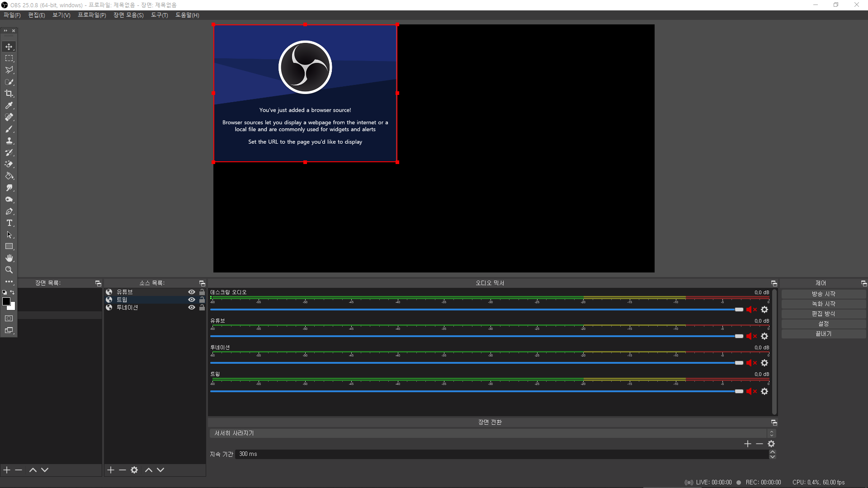The width and height of the screenshot is (868, 488).
Task: Select the Zoom magnifier tool
Action: tap(9, 270)
